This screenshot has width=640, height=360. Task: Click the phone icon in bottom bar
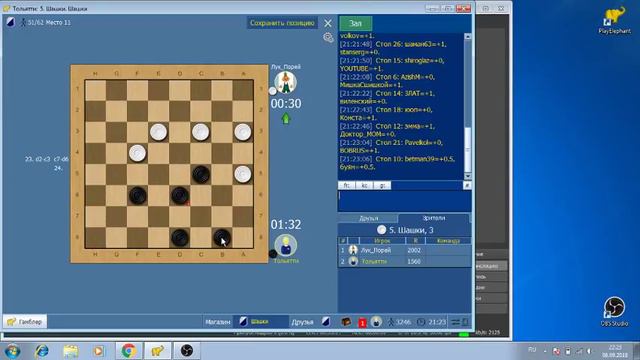[x=465, y=322]
